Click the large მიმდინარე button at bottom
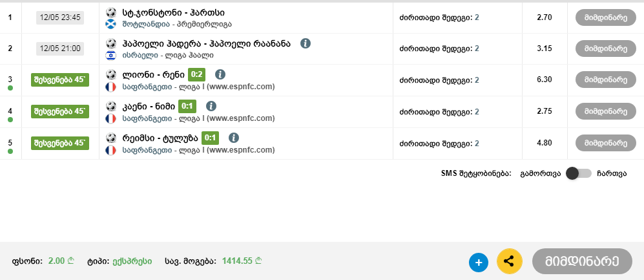The image size is (644, 280). (581, 261)
